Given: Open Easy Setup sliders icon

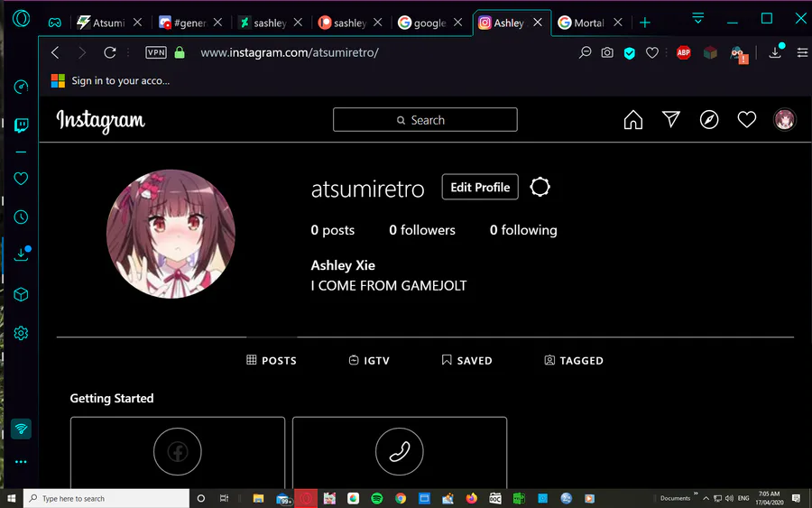Looking at the screenshot, I should pyautogui.click(x=802, y=52).
